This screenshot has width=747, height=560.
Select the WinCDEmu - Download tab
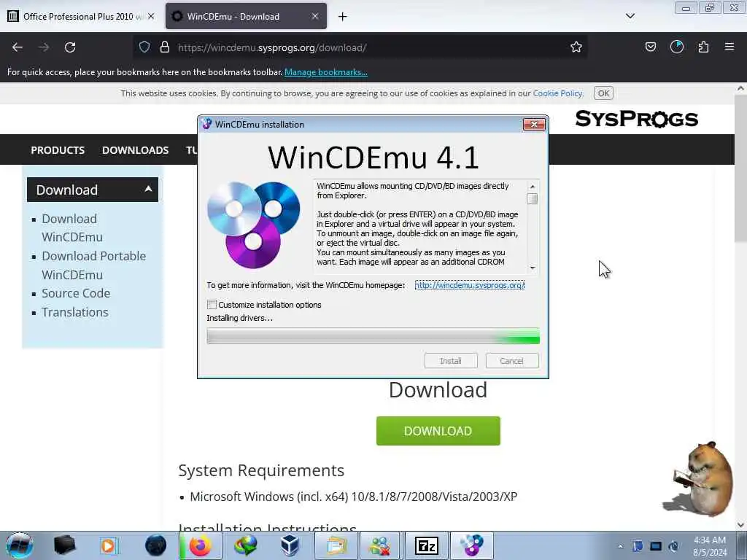[246, 16]
